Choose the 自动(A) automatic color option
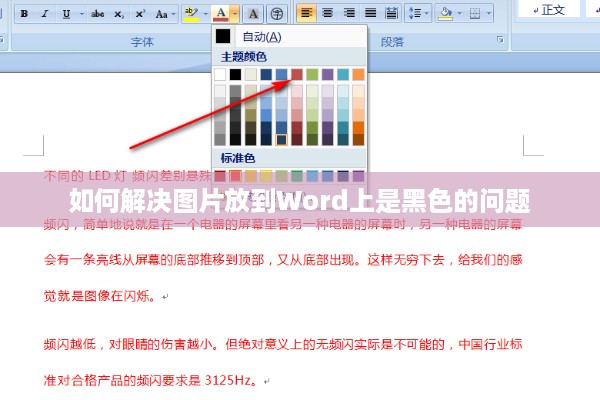600x400 pixels. tap(290, 37)
